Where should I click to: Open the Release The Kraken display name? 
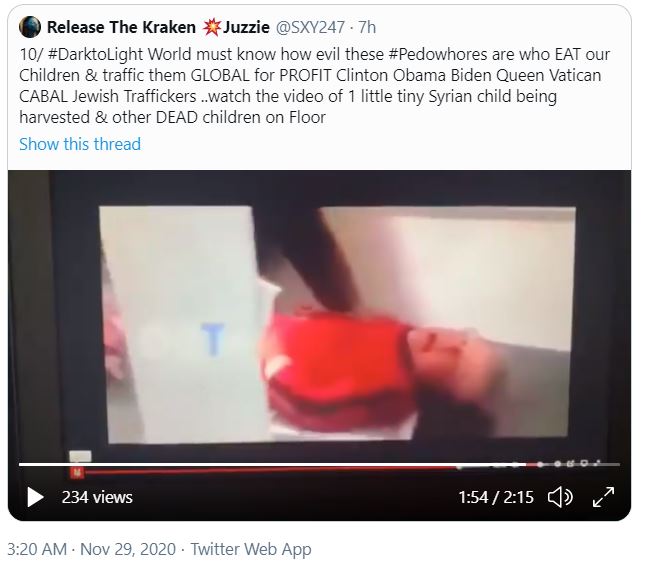[x=121, y=27]
